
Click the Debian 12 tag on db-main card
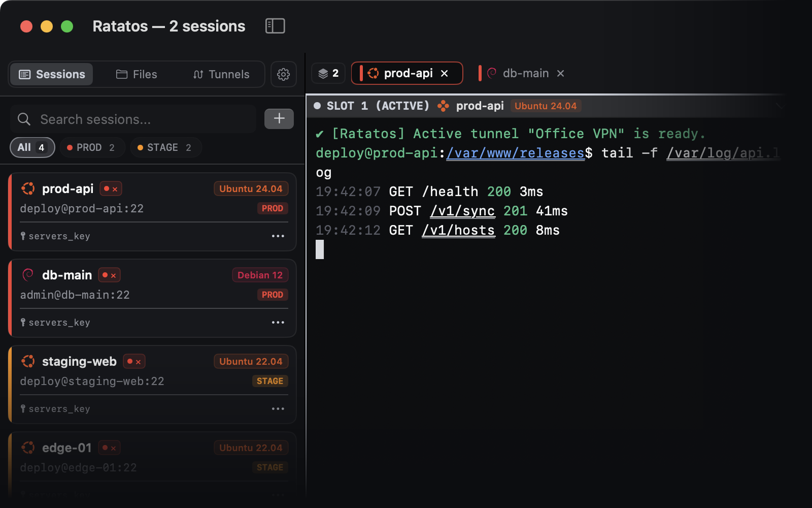point(260,275)
